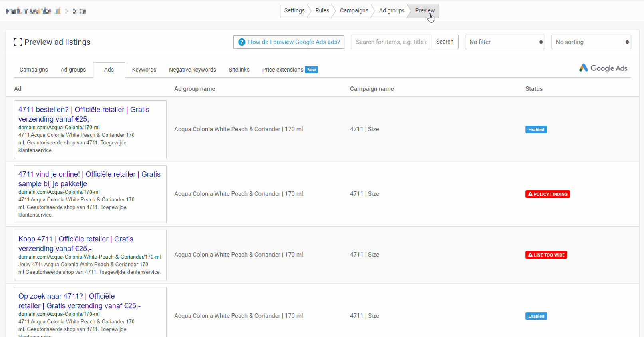The width and height of the screenshot is (644, 337).
Task: Click the Preview ad listings bracket icon
Action: [18, 42]
